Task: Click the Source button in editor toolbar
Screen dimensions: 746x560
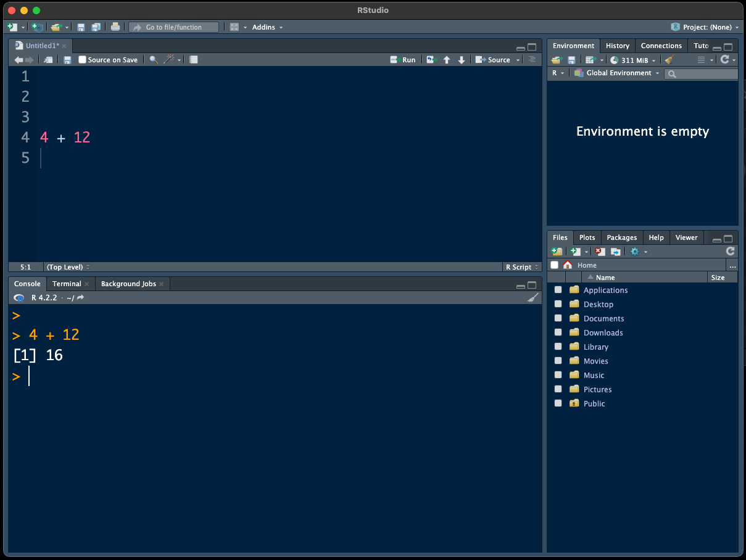Action: [x=493, y=60]
